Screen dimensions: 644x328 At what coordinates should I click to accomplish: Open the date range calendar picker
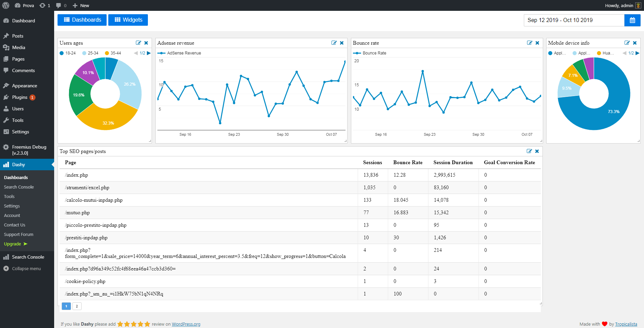(x=632, y=20)
